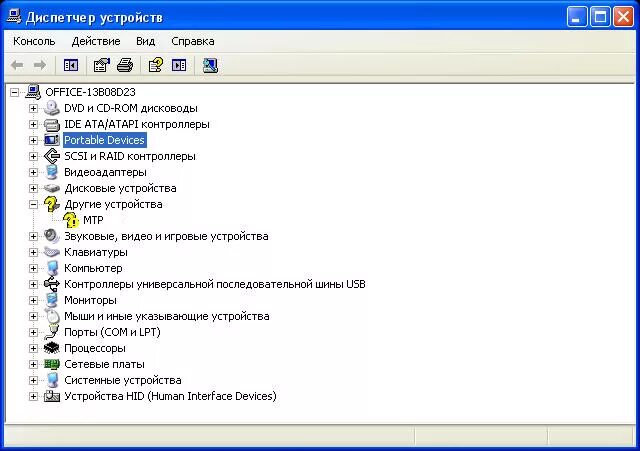Viewport: 640px width, 451px height.
Task: Click the SCSI and RAID controllers icon
Action: (52, 156)
